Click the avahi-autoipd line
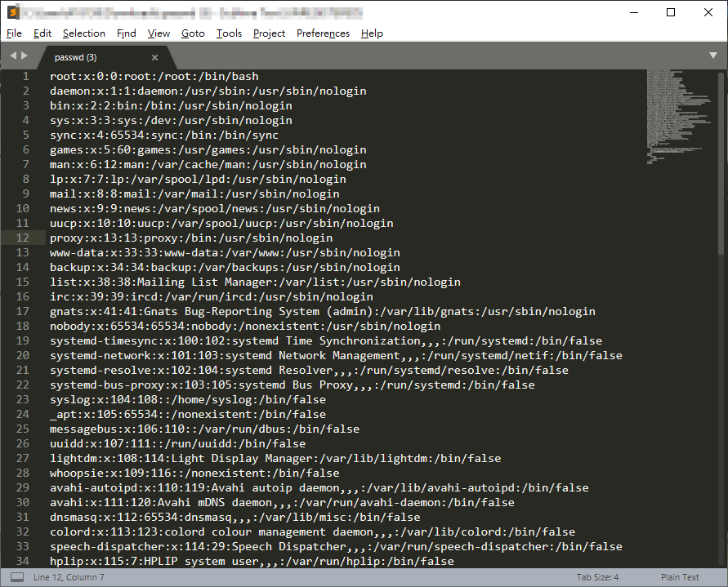The width and height of the screenshot is (728, 587). pos(319,487)
